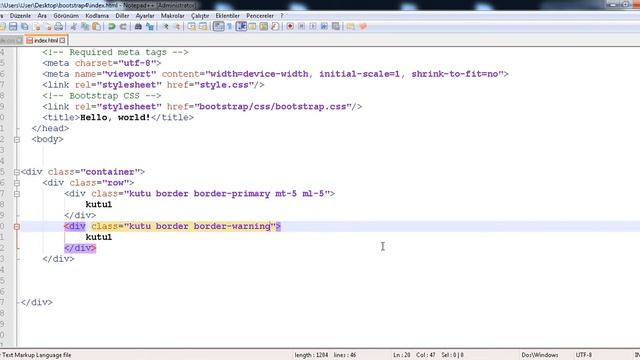The height and width of the screenshot is (360, 640).
Task: Click the lines : 46 status entry
Action: [345, 355]
